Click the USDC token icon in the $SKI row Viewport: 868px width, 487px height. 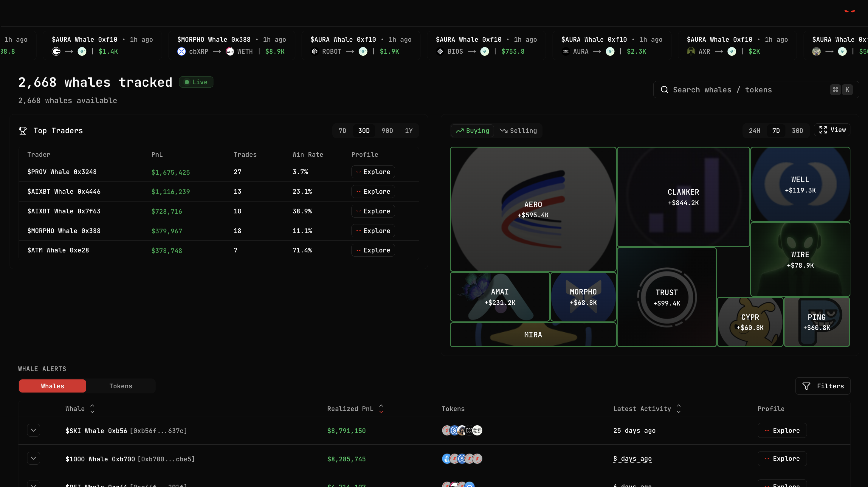[x=454, y=430]
